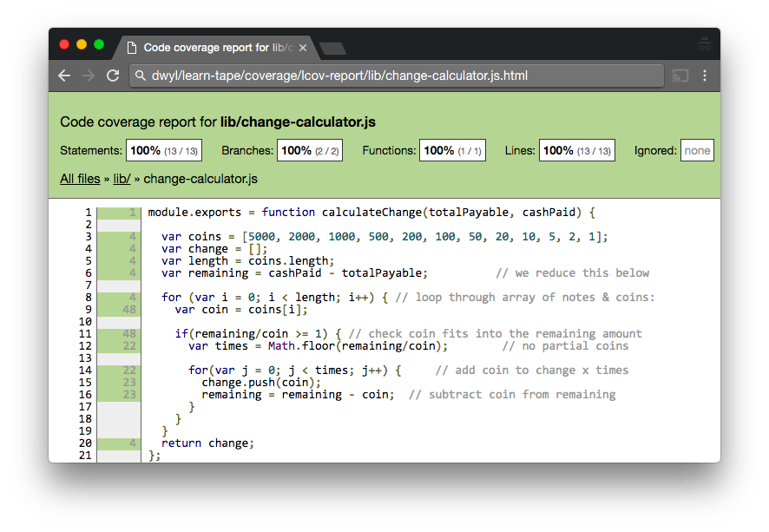Click the Functions 100% (1 / 1) box

(x=452, y=150)
